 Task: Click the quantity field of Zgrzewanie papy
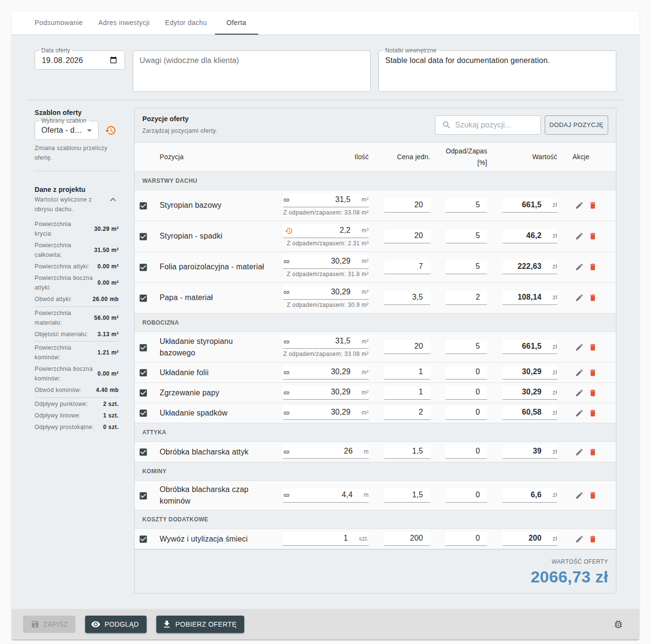(x=326, y=392)
